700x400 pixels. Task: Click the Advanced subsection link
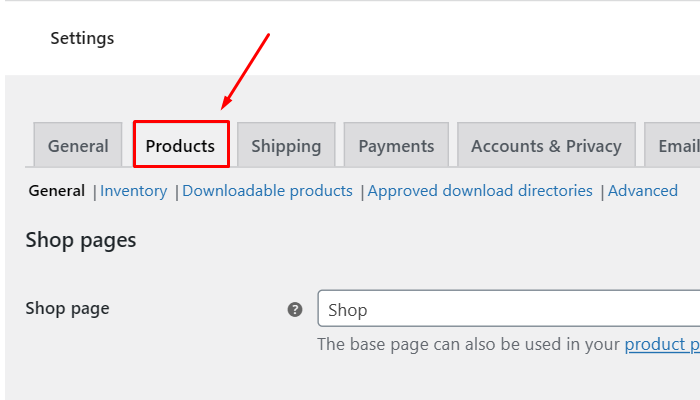click(x=643, y=190)
